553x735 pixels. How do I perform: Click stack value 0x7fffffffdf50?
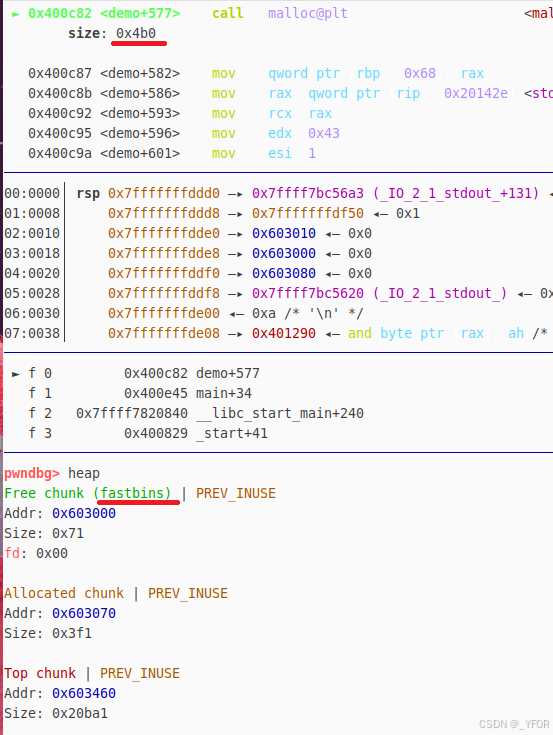click(x=307, y=213)
